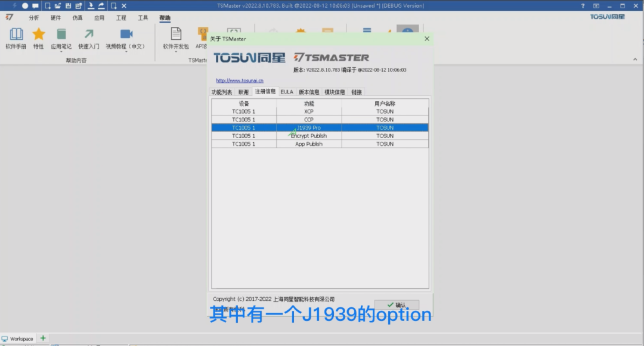The image size is (644, 346).
Task: Open the 硬件 ribbon menu
Action: tap(55, 18)
